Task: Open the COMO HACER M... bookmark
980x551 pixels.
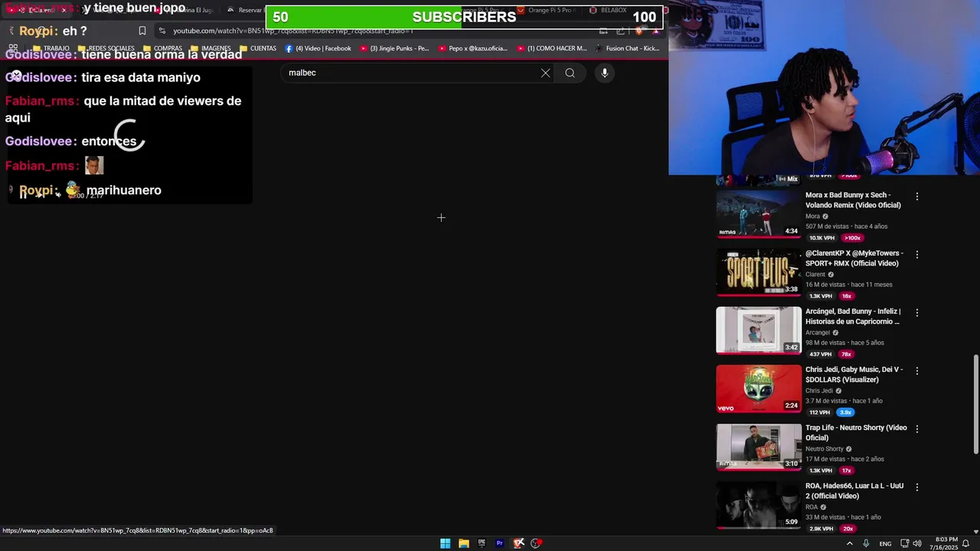Action: [551, 48]
